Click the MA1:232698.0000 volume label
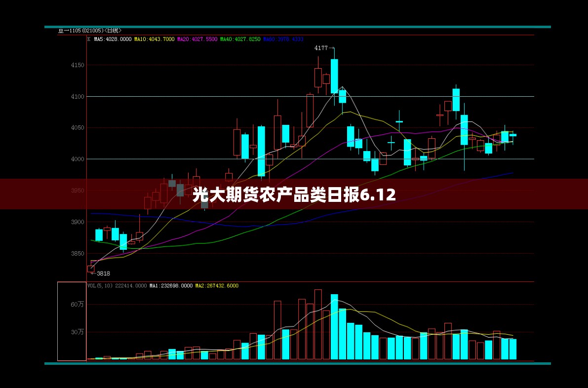 [x=171, y=286]
